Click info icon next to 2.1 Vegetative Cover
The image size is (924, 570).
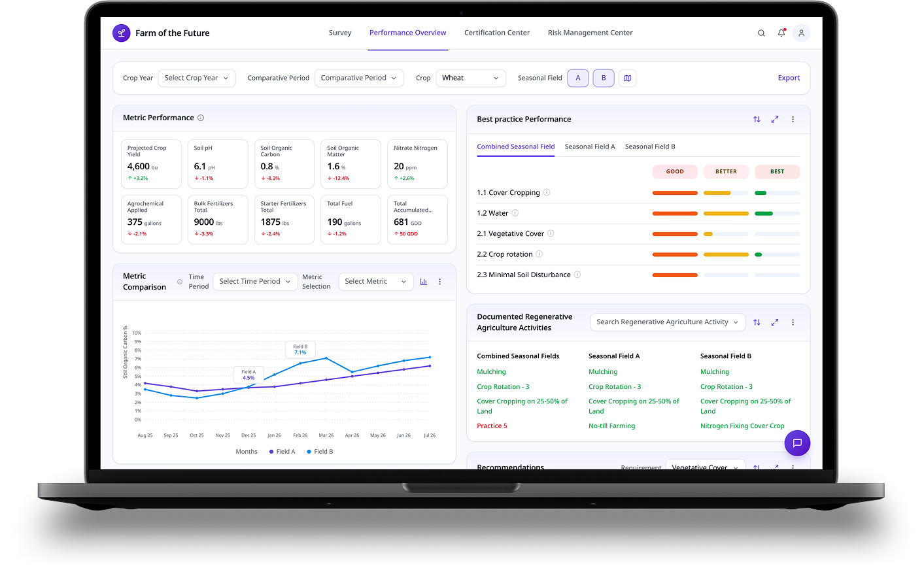tap(551, 233)
